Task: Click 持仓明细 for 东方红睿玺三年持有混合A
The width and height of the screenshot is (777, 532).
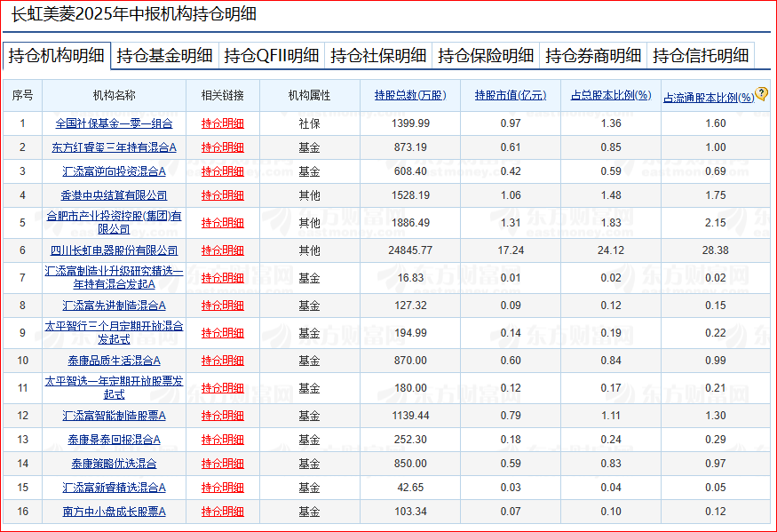Action: pyautogui.click(x=223, y=147)
